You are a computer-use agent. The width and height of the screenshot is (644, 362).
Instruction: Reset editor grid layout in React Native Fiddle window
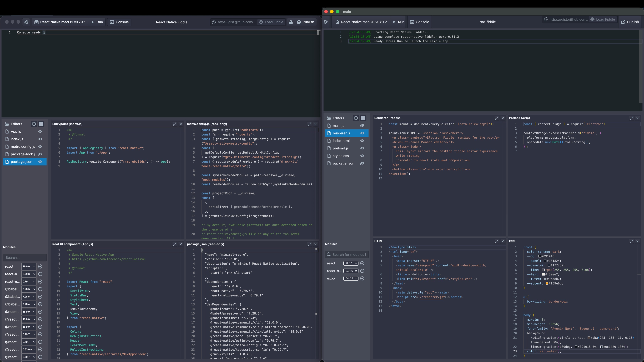pos(41,124)
